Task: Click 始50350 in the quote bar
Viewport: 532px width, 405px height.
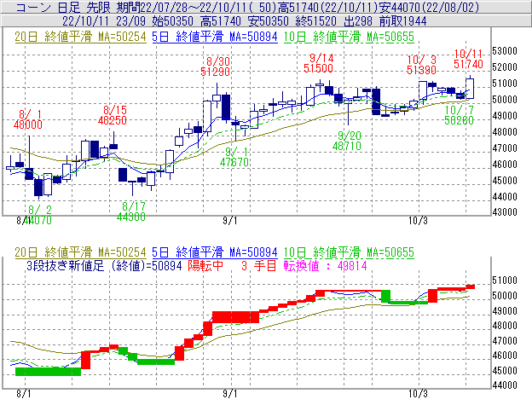Action: point(172,21)
